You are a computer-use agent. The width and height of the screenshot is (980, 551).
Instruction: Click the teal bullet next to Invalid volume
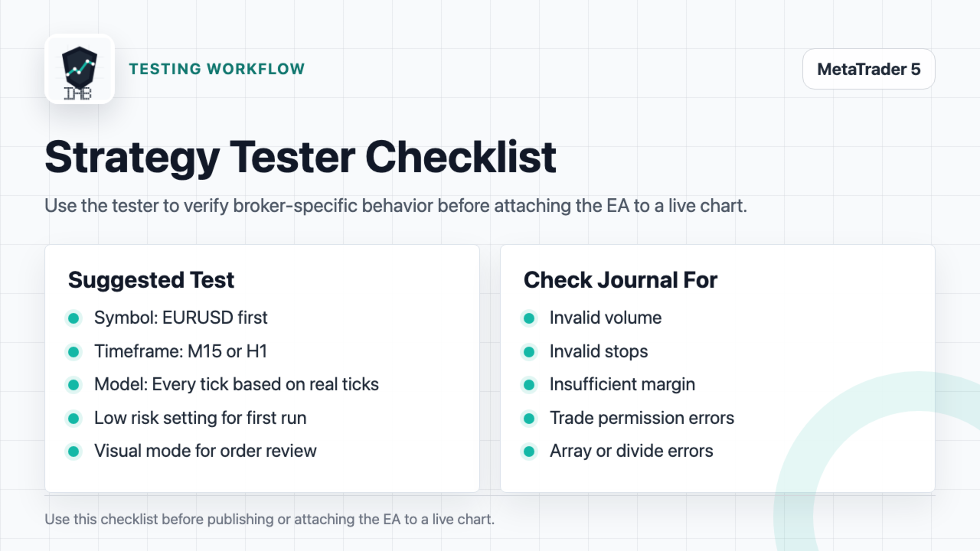tap(529, 318)
